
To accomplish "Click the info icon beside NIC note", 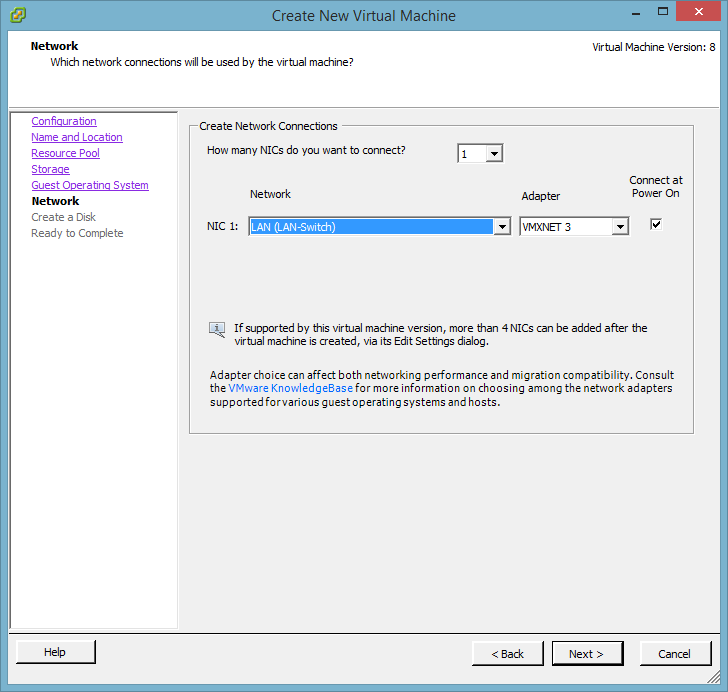I will [217, 329].
